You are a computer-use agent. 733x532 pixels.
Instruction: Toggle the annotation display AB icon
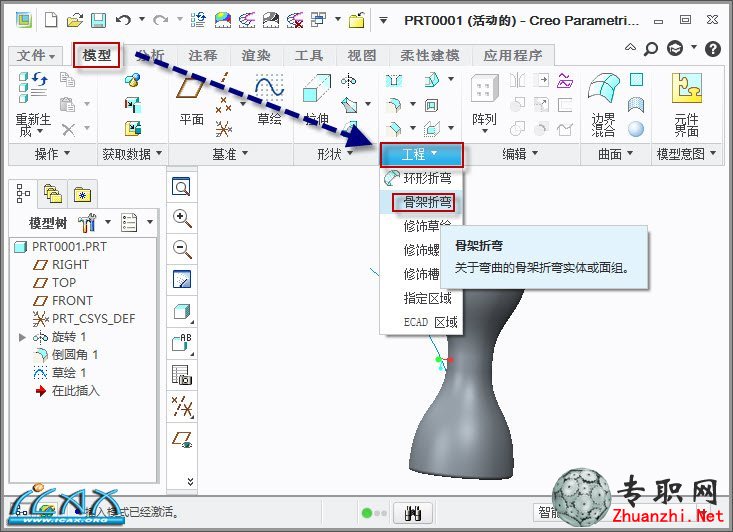pos(182,344)
